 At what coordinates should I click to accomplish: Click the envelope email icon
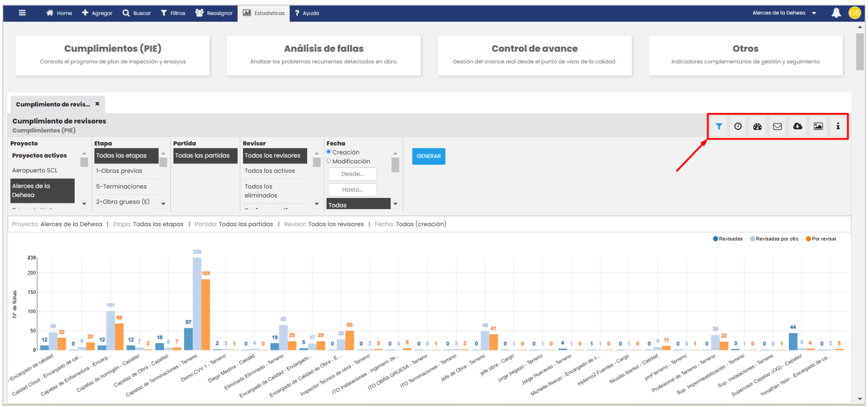(777, 126)
